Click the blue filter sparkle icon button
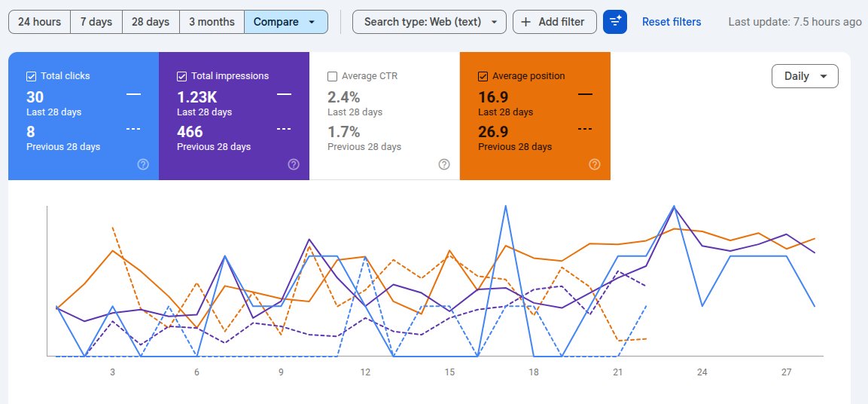 615,22
